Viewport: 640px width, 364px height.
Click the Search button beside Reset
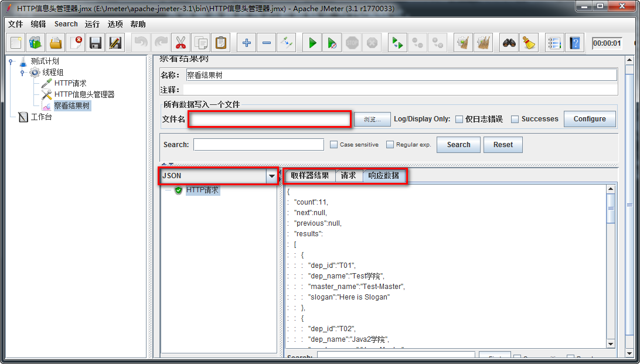point(458,144)
